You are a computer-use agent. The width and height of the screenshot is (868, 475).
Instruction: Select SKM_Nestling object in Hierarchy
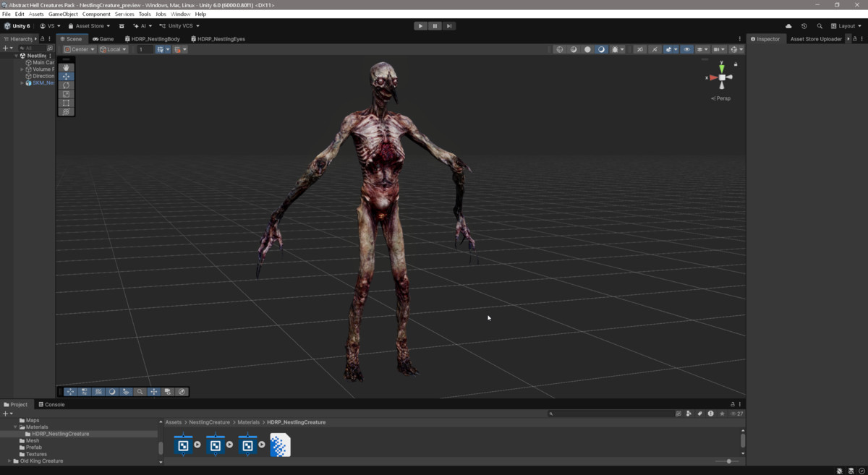coord(40,83)
